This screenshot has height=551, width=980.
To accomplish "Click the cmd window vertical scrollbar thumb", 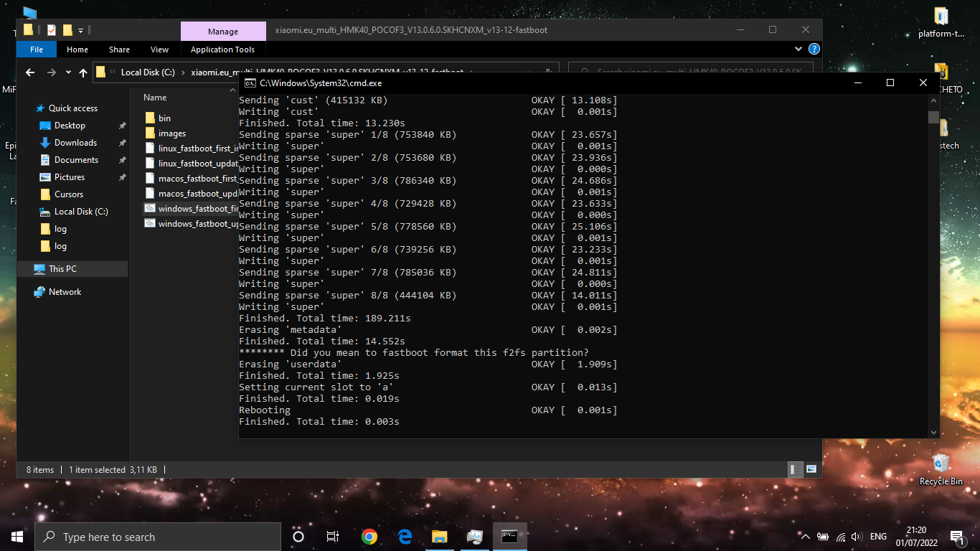I will 933,118.
